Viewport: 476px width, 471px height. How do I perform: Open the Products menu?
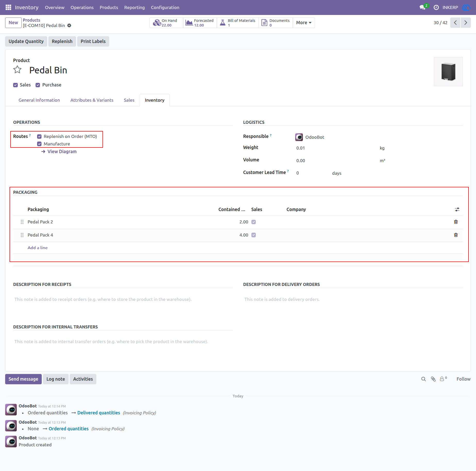(x=109, y=7)
